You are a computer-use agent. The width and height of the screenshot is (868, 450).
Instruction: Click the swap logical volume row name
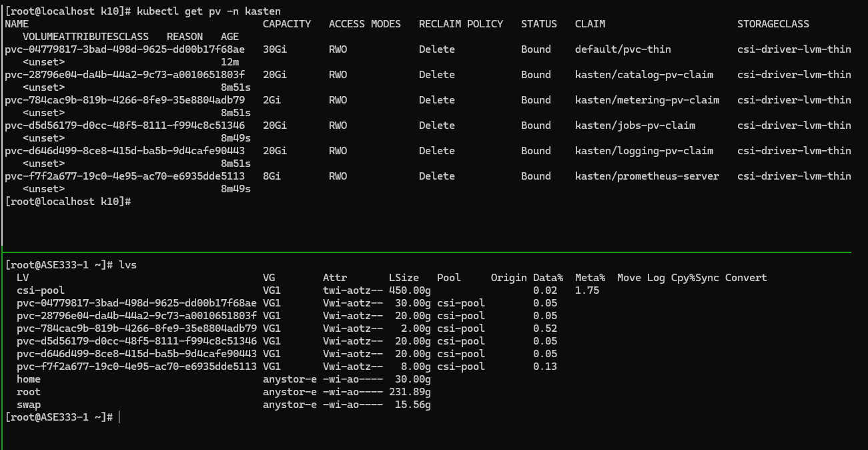click(29, 405)
